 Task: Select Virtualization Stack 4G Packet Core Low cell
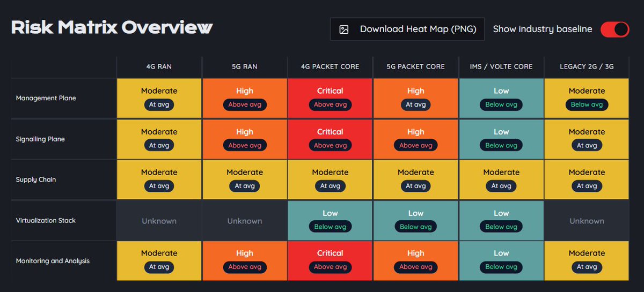coord(330,220)
